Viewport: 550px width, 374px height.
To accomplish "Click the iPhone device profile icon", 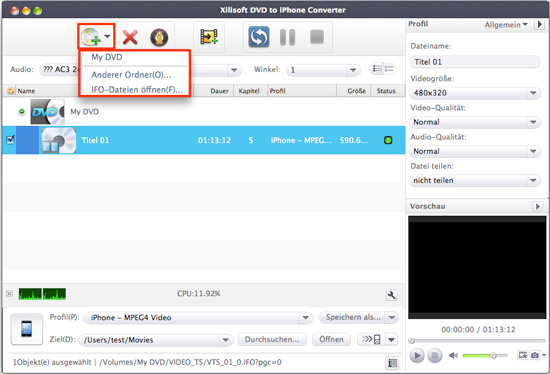I will (27, 329).
